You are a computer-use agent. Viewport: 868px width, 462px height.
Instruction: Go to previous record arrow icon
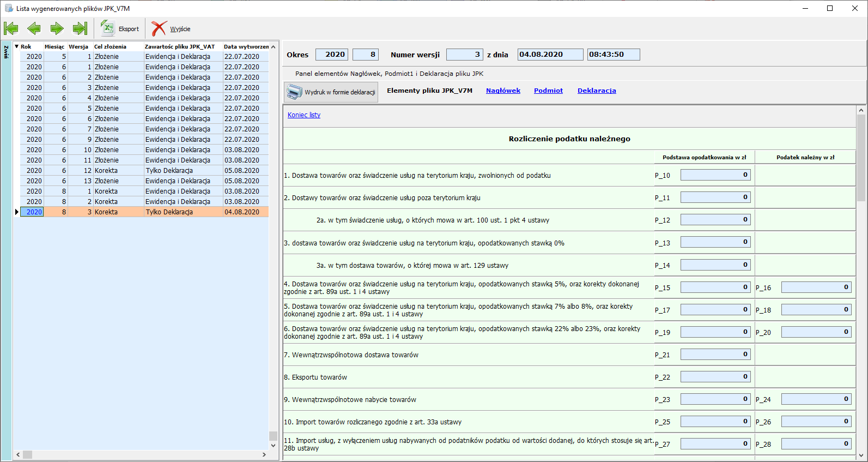[34, 28]
